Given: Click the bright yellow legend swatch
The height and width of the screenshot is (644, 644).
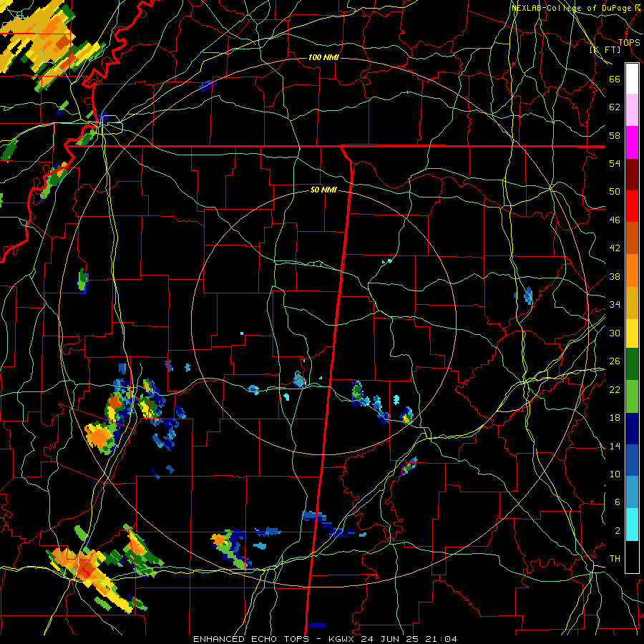Looking at the screenshot, I should click(632, 333).
